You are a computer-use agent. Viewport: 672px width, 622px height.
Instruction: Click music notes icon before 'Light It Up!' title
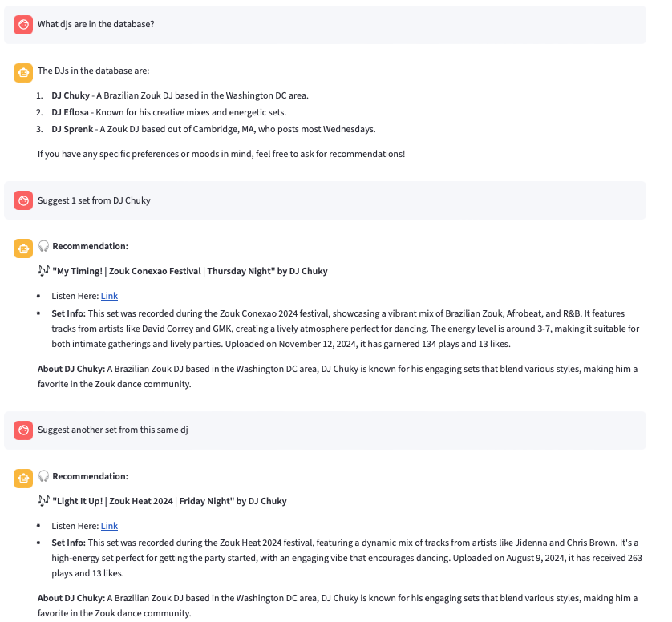click(43, 501)
